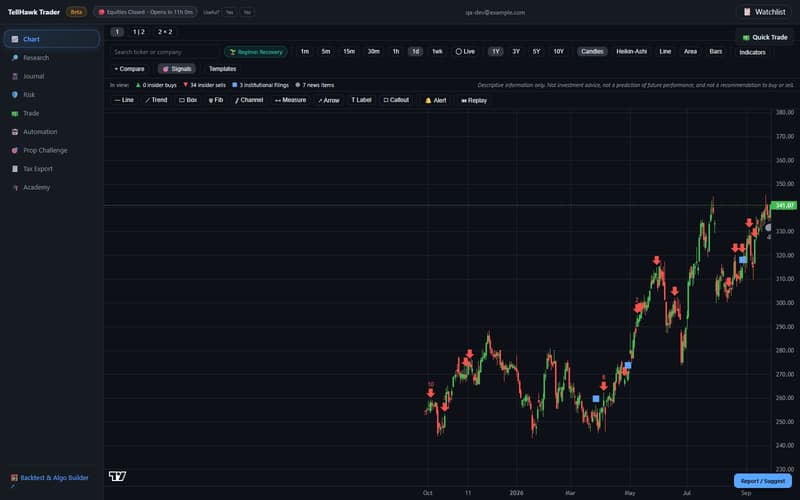Select the 2×2 grid layout
This screenshot has height=500, width=800.
pyautogui.click(x=165, y=32)
